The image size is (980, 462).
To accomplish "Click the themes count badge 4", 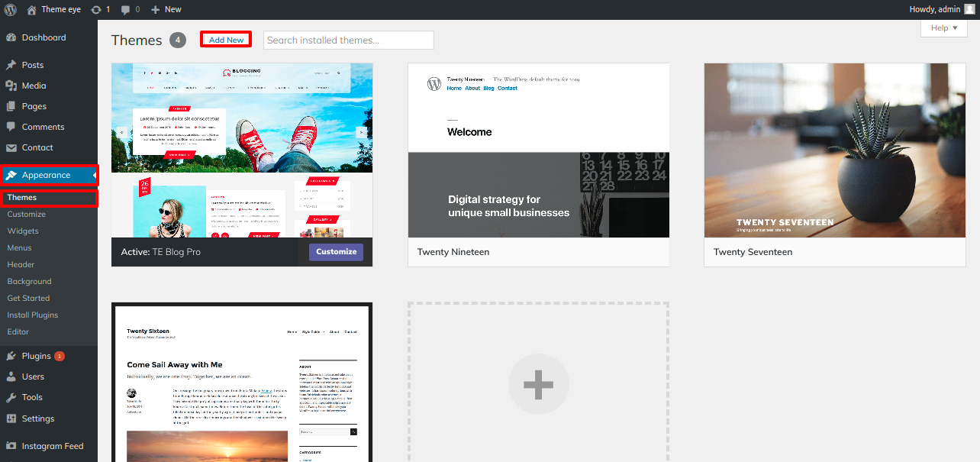I will pyautogui.click(x=178, y=40).
